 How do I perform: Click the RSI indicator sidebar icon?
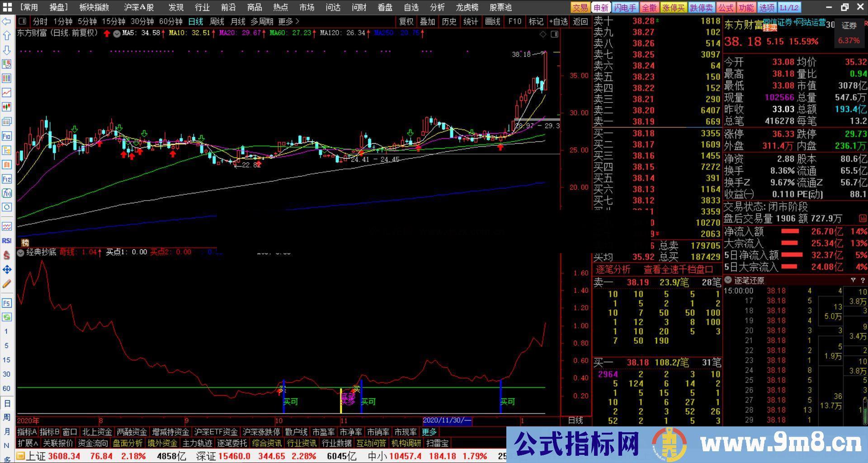point(6,241)
